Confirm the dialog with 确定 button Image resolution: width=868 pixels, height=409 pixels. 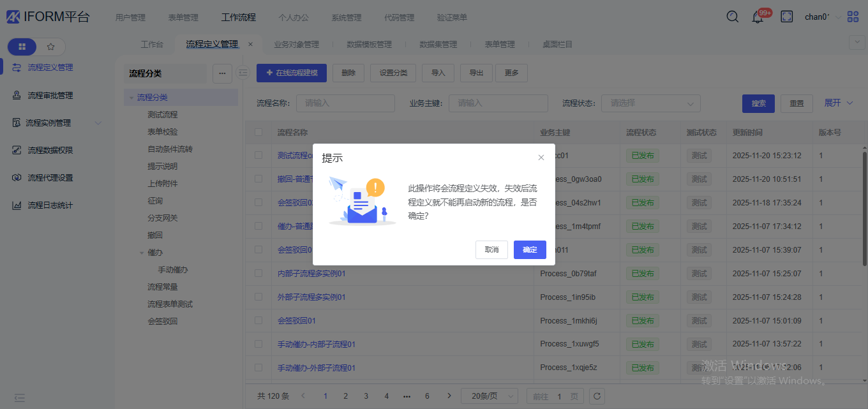(x=530, y=249)
